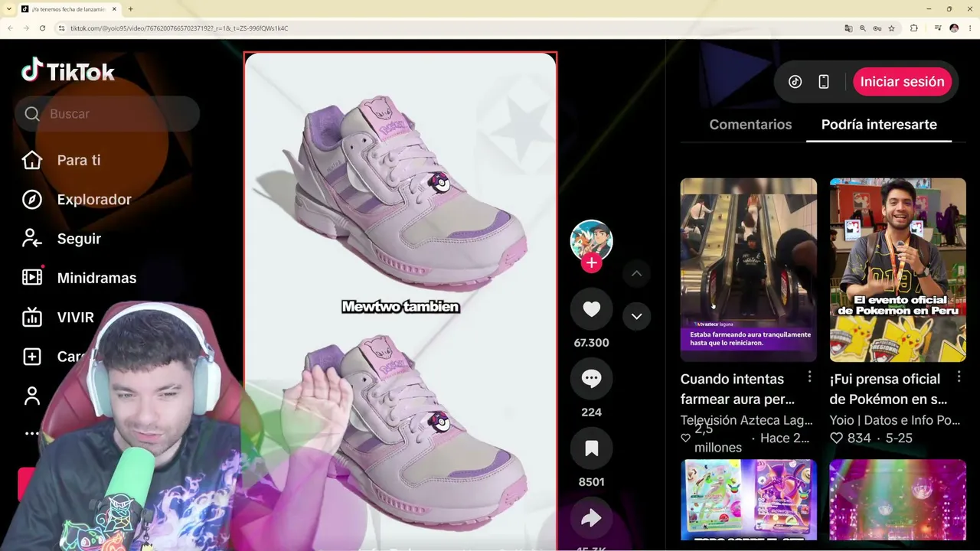Follow the creator with the red plus badge

coord(591,263)
